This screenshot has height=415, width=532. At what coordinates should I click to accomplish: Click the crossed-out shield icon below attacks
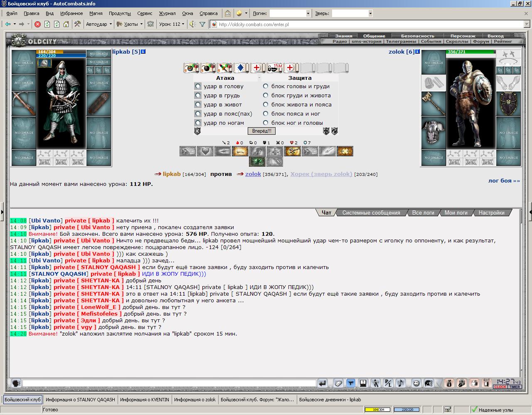197,131
